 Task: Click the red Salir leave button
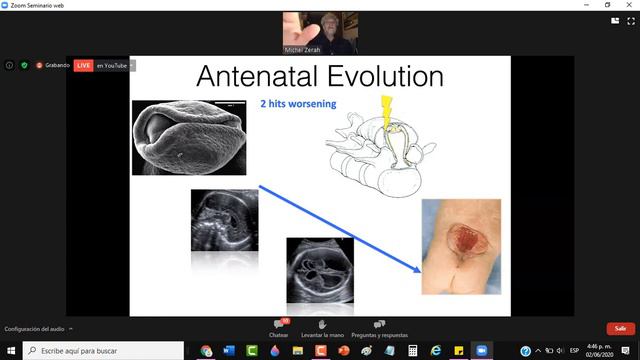(620, 329)
